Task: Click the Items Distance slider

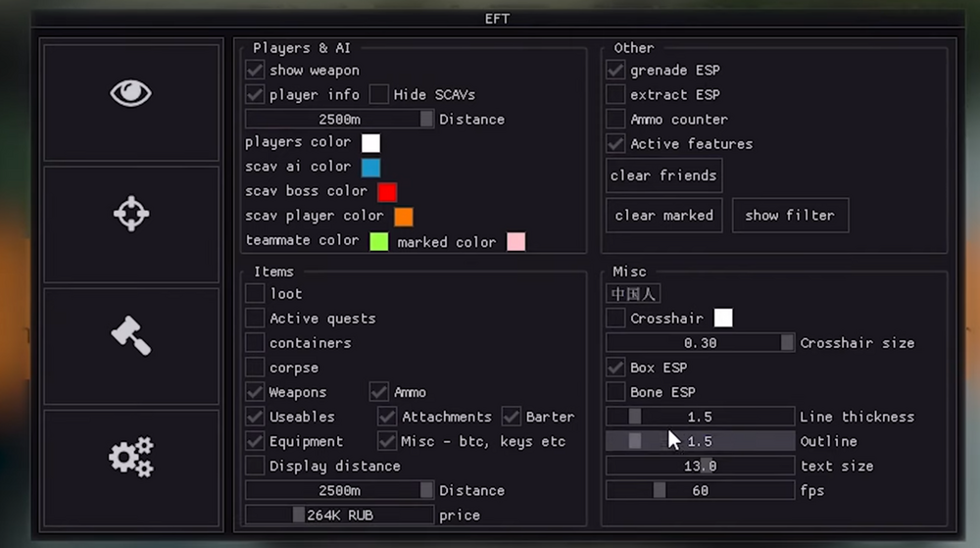Action: point(339,490)
